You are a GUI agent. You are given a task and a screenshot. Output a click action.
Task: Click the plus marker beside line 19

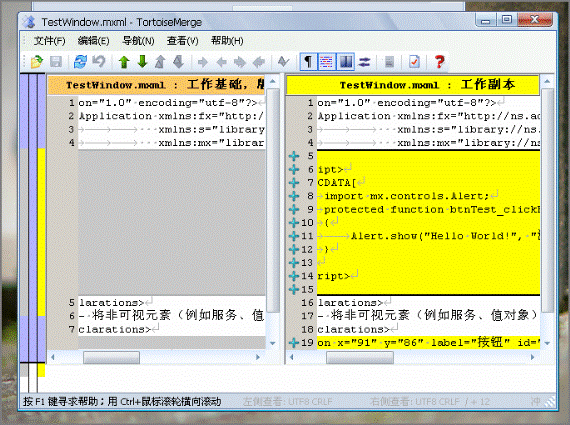[294, 342]
